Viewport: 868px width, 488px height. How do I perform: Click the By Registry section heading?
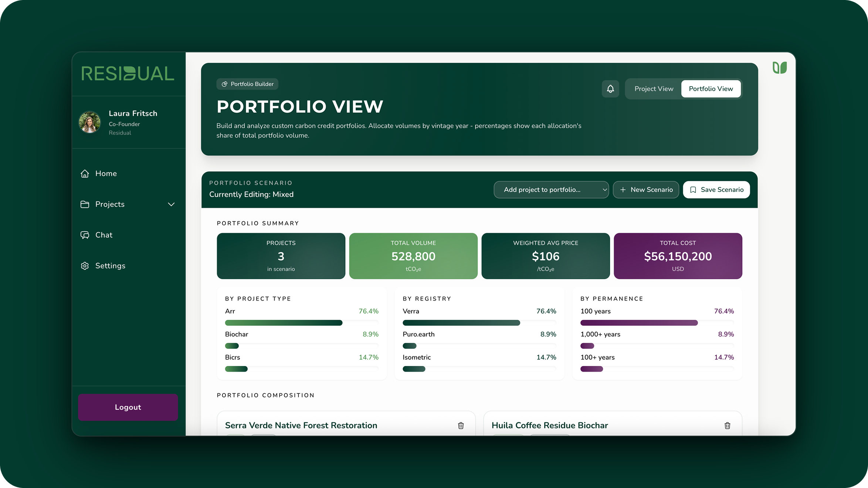click(427, 299)
